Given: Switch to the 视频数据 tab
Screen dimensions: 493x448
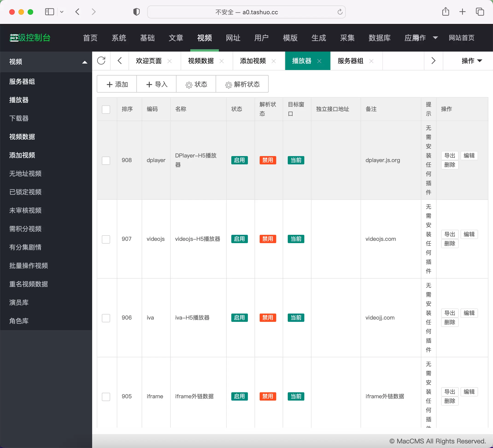Looking at the screenshot, I should click(x=201, y=61).
